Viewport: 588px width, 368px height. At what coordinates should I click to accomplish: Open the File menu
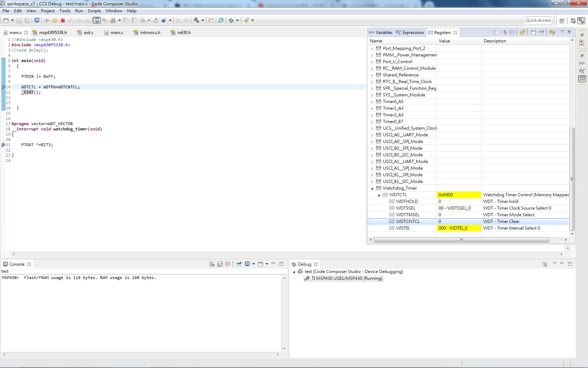[x=6, y=11]
